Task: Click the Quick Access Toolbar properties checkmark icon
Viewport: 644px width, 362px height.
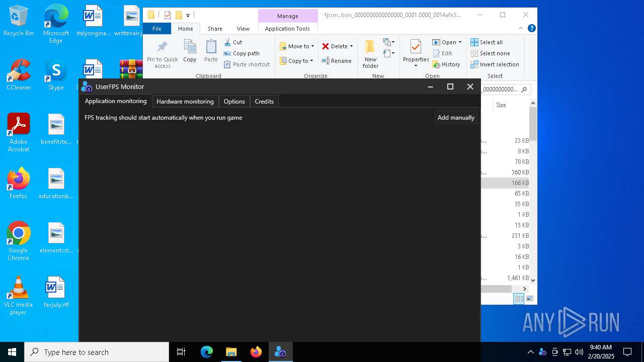Action: coord(168,15)
